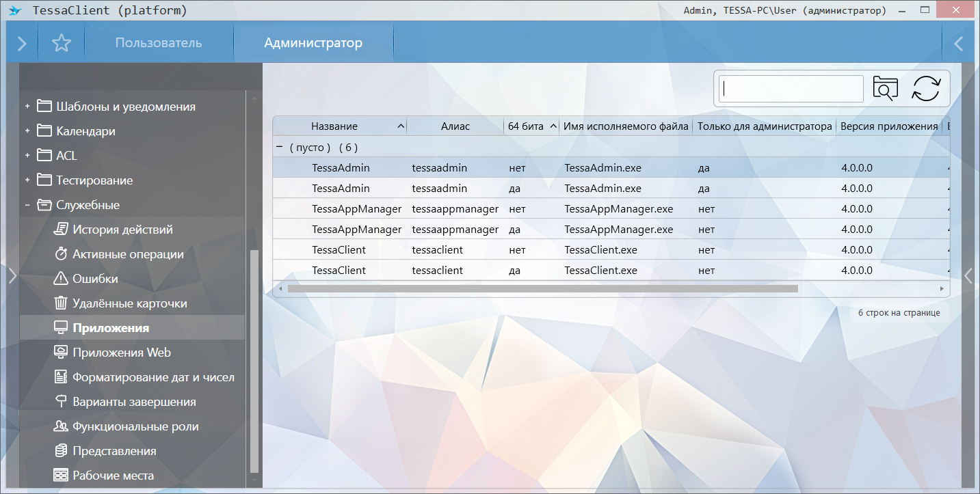Image resolution: width=980 pixels, height=494 pixels.
Task: Sort by Имя исполняемого файла header
Action: point(626,126)
